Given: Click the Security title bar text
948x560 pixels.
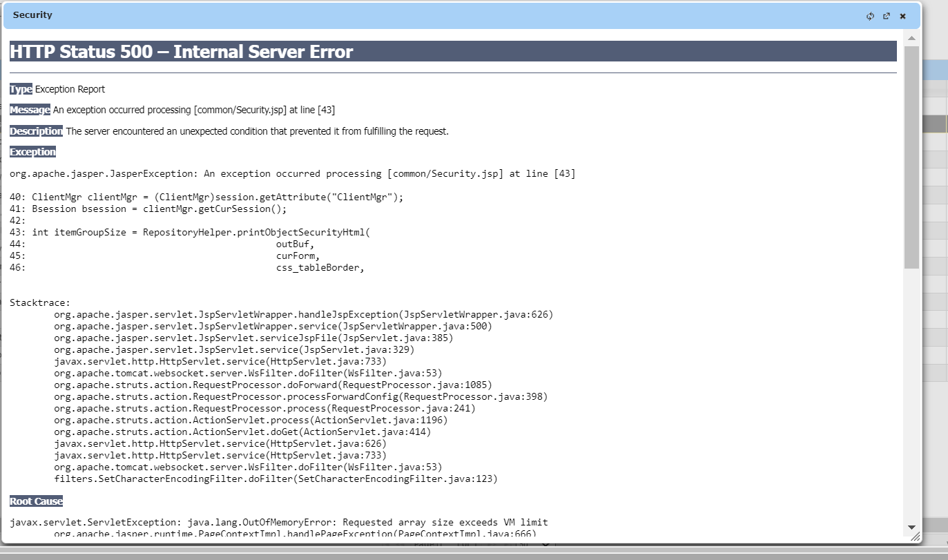Looking at the screenshot, I should 32,15.
